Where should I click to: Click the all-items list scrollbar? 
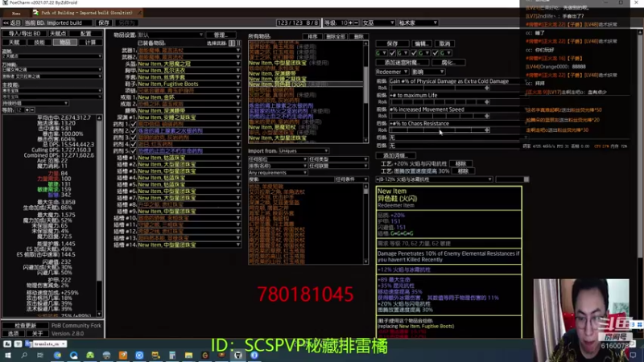365,92
